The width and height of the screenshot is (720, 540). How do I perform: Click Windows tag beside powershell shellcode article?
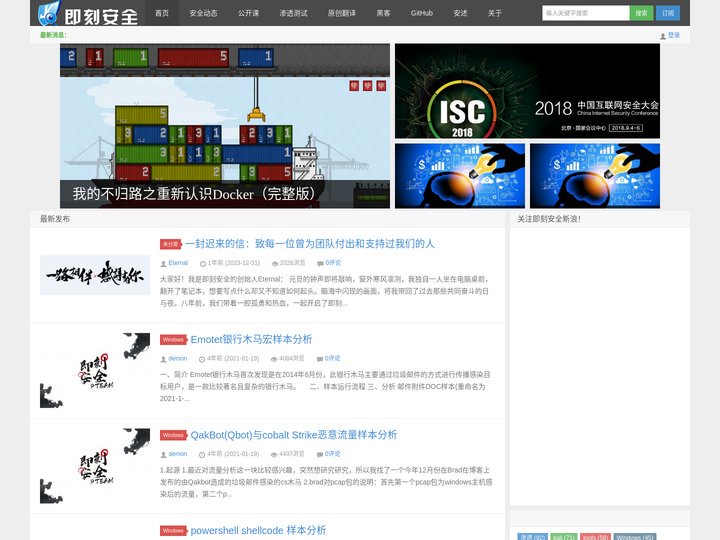point(174,531)
